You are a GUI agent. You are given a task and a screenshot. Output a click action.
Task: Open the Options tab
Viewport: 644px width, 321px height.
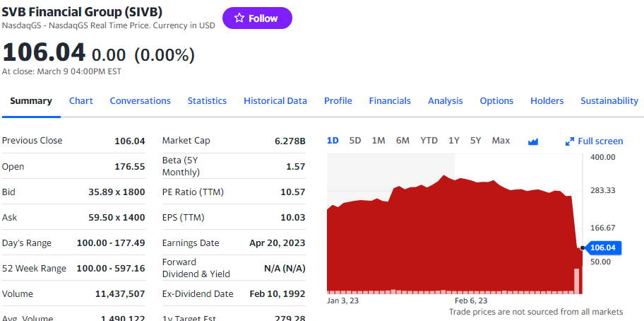click(496, 100)
